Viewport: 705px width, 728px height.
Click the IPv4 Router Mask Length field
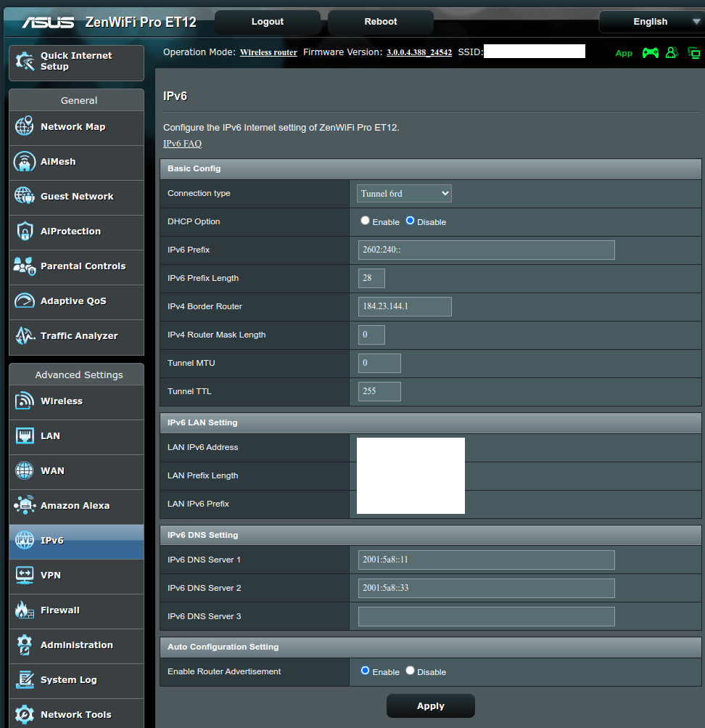(371, 335)
